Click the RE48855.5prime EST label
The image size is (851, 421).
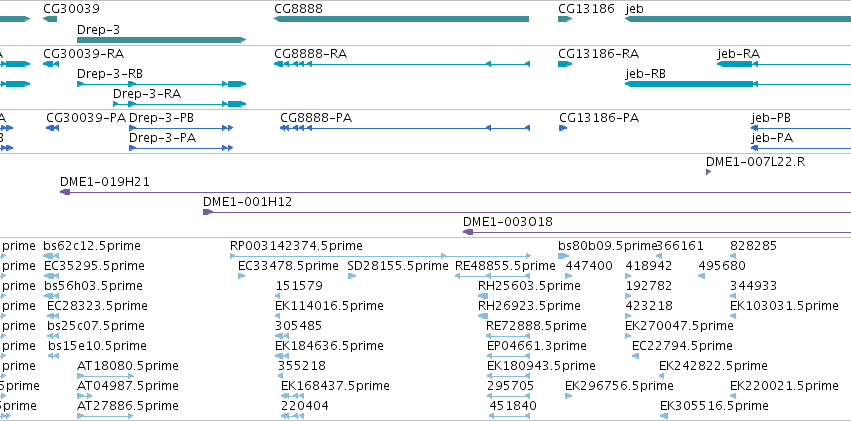coord(504,265)
